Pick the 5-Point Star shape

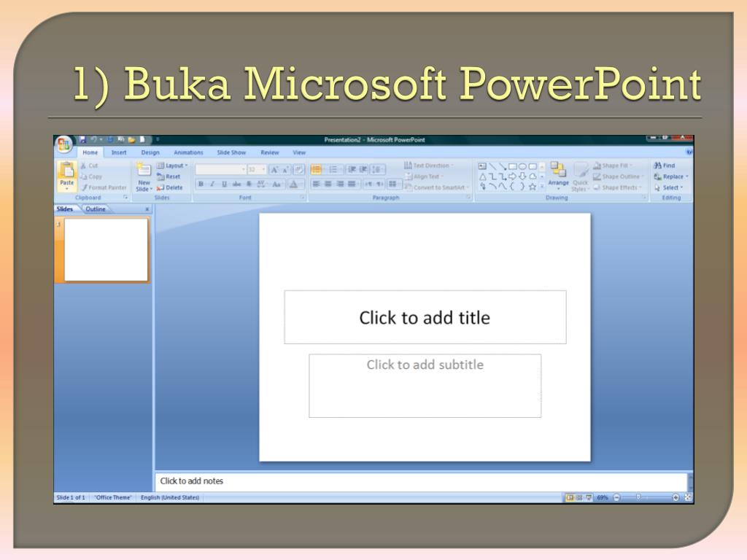[533, 187]
